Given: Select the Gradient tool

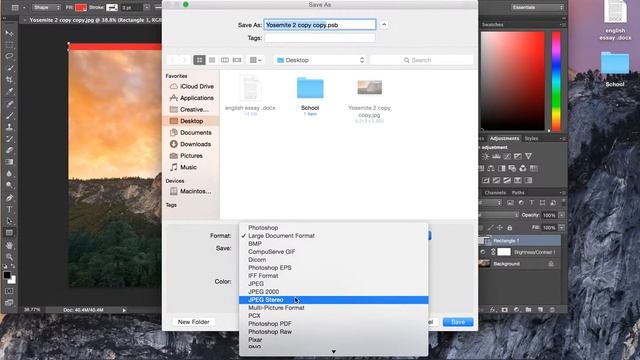Looking at the screenshot, I should pyautogui.click(x=9, y=162).
